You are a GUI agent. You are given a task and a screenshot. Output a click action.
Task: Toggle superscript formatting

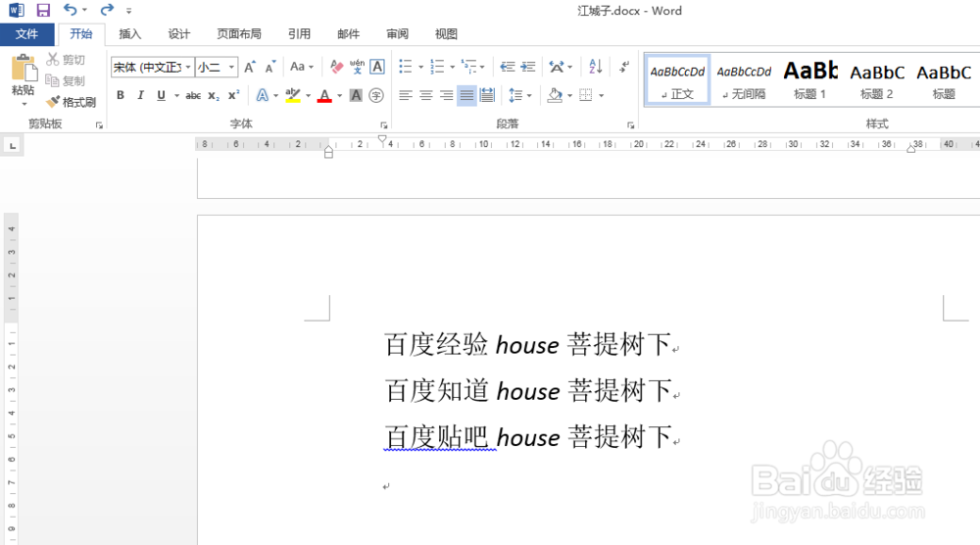(234, 96)
